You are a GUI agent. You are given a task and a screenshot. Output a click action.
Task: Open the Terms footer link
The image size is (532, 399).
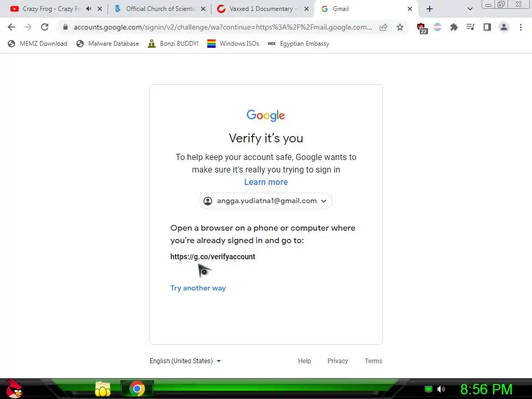click(x=373, y=361)
